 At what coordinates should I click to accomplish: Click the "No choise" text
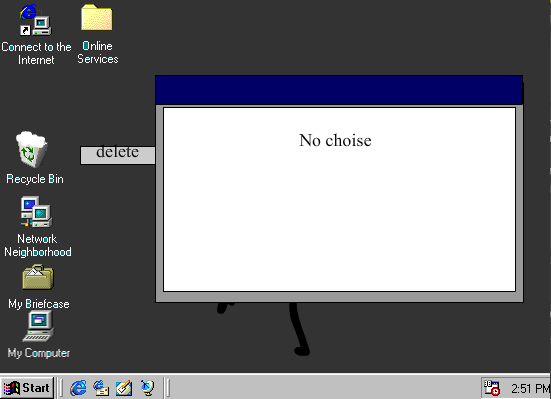[335, 140]
